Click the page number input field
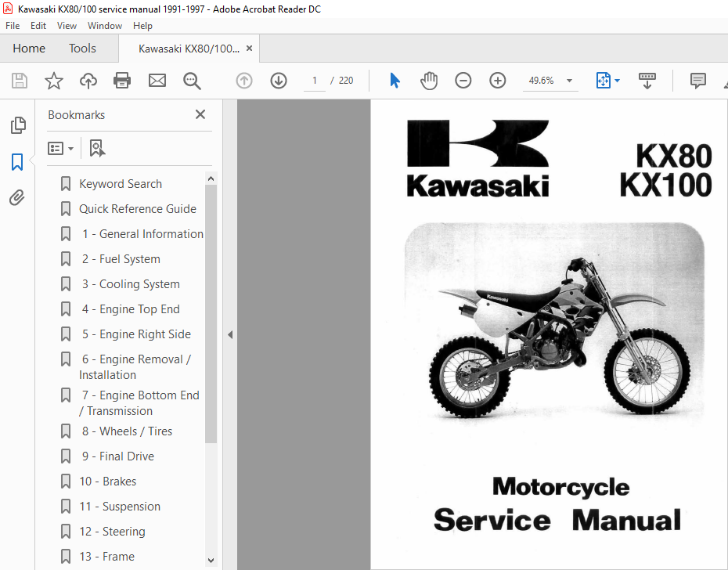The image size is (728, 570). coord(315,81)
